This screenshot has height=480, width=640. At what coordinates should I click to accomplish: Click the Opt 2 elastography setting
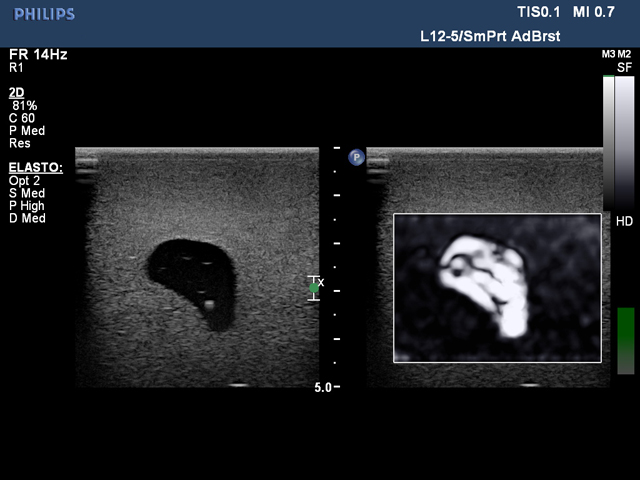click(25, 181)
